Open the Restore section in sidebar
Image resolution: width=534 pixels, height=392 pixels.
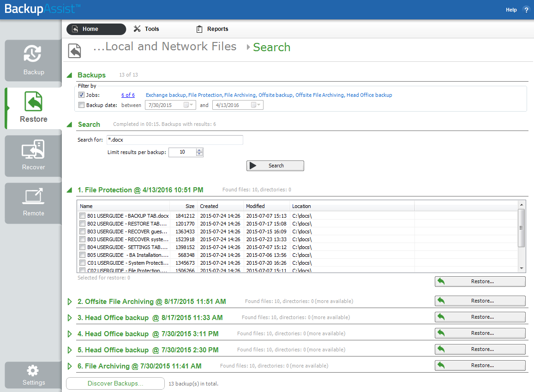point(33,108)
